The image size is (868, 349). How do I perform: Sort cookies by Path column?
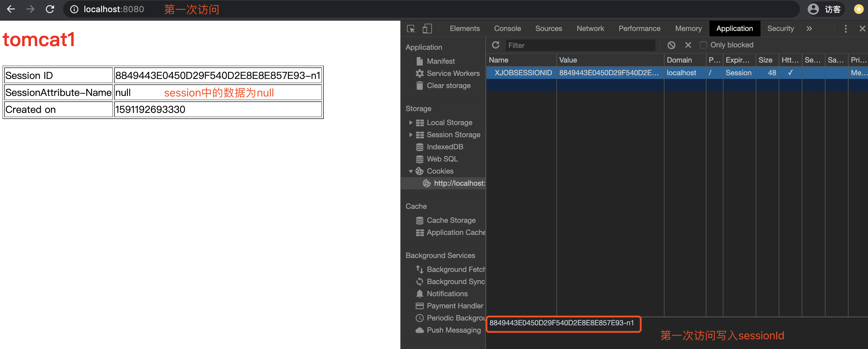click(x=714, y=60)
